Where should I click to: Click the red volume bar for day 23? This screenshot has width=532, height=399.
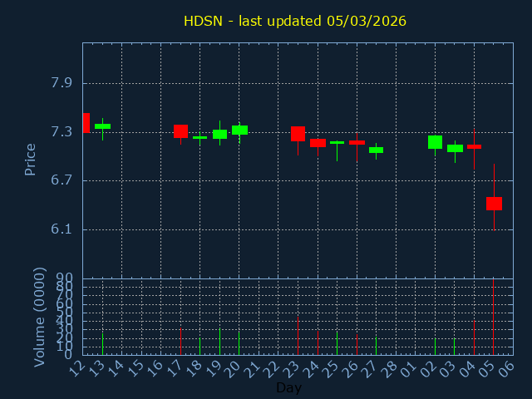coord(298,336)
